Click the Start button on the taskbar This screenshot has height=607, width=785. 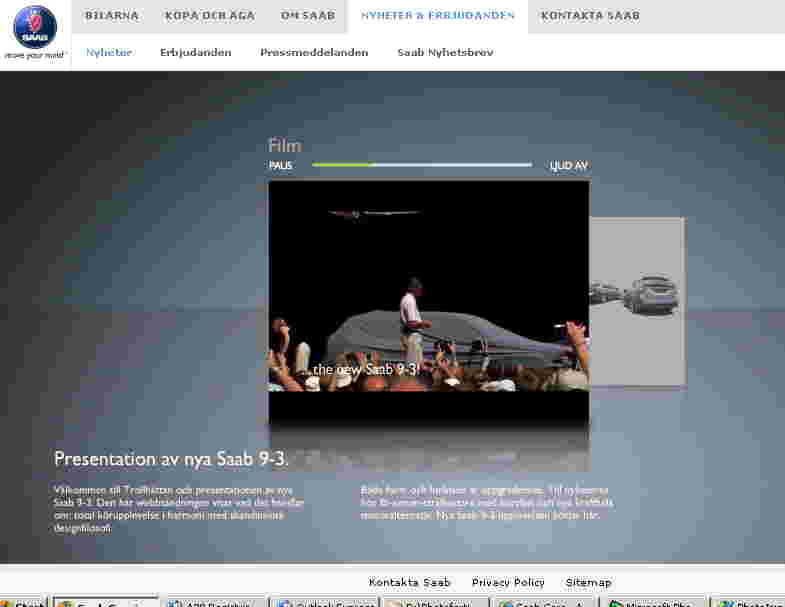pos(23,603)
